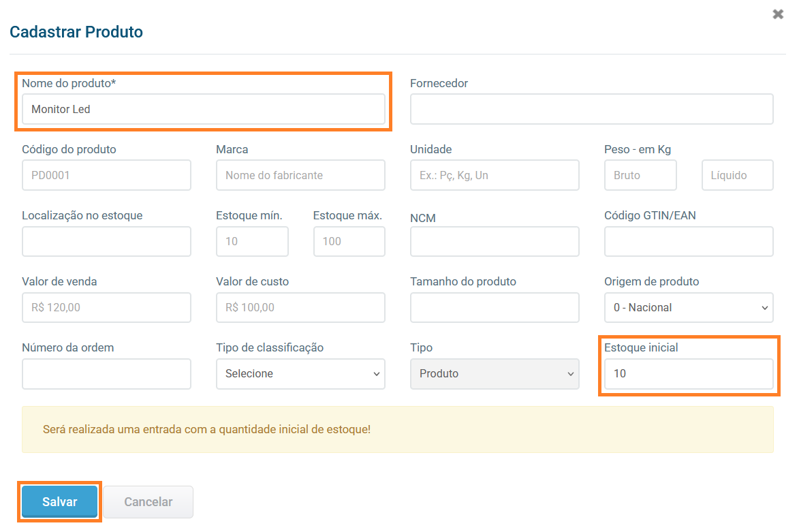Expand the Tipo de classificação dropdown

point(300,374)
